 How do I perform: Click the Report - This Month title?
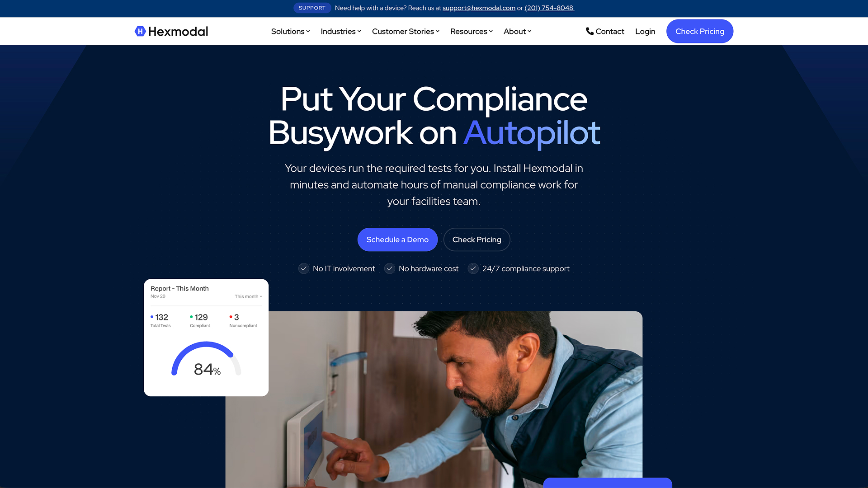tap(179, 288)
